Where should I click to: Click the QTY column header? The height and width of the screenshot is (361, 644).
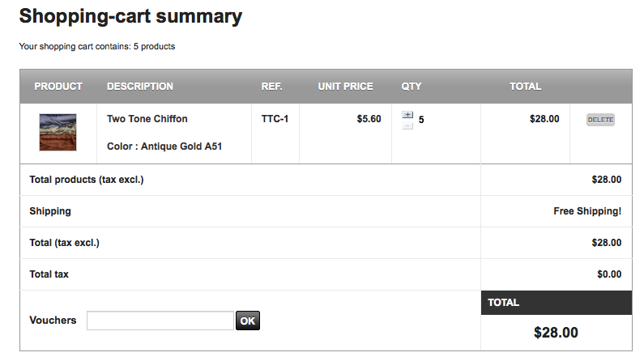[x=412, y=87]
